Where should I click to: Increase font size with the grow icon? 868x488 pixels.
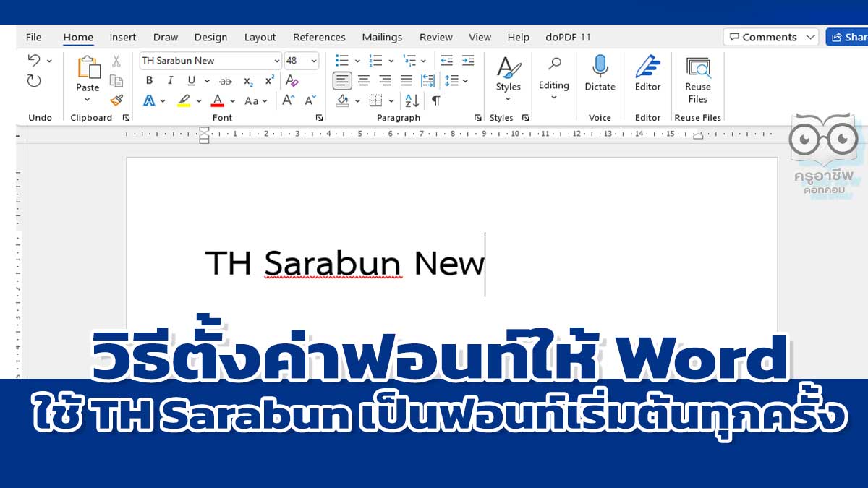pyautogui.click(x=288, y=100)
